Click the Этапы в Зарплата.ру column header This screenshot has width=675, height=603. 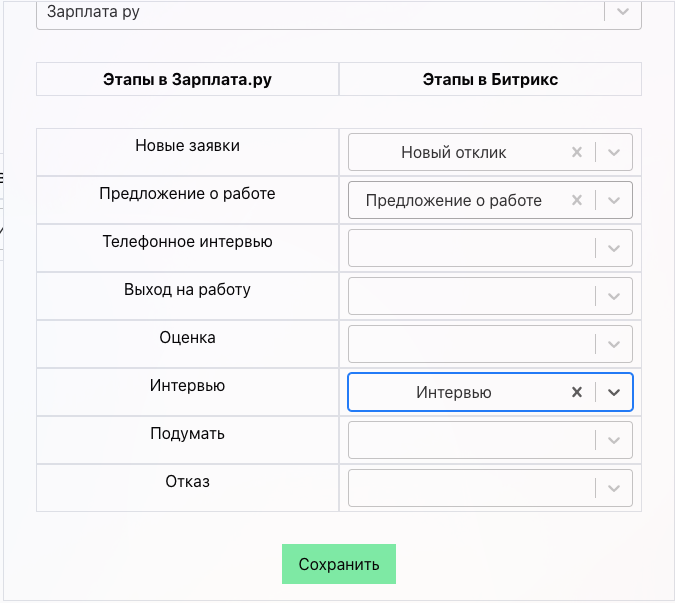pyautogui.click(x=187, y=80)
